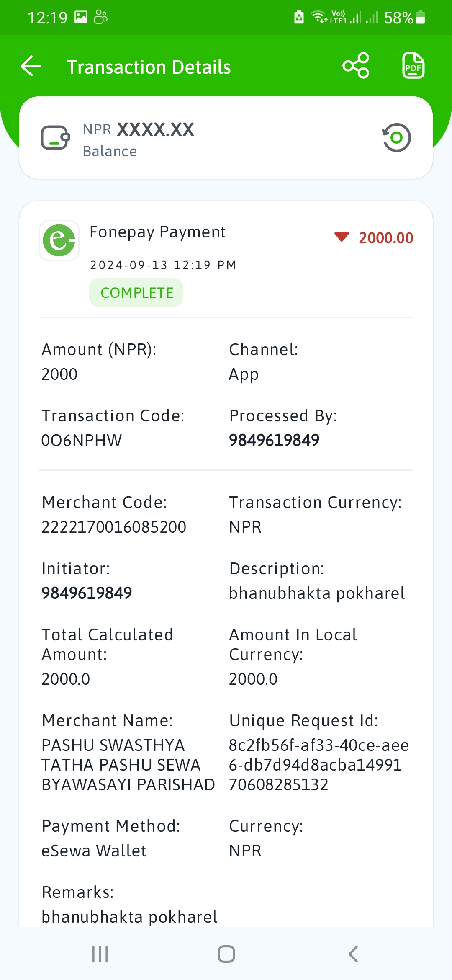The width and height of the screenshot is (452, 980).
Task: Tap the eSewa Fonepay logo
Action: pyautogui.click(x=59, y=240)
